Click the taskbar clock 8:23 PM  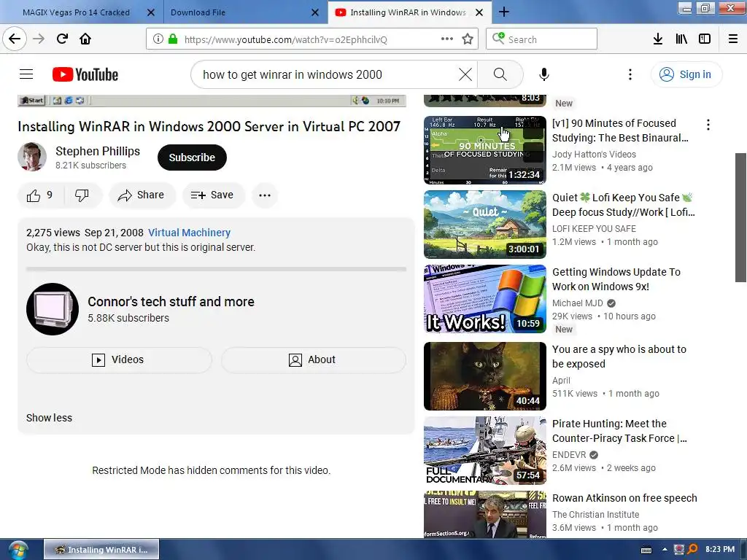pos(720,549)
